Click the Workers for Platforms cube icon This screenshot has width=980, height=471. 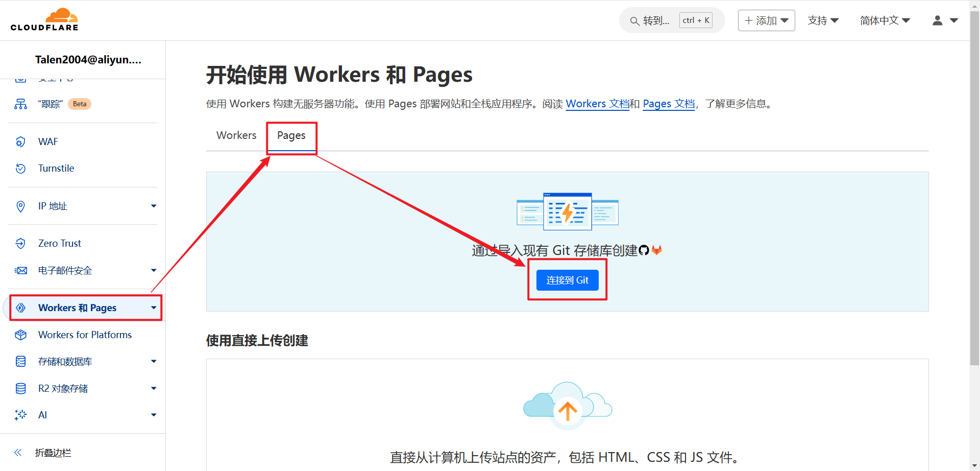[20, 335]
